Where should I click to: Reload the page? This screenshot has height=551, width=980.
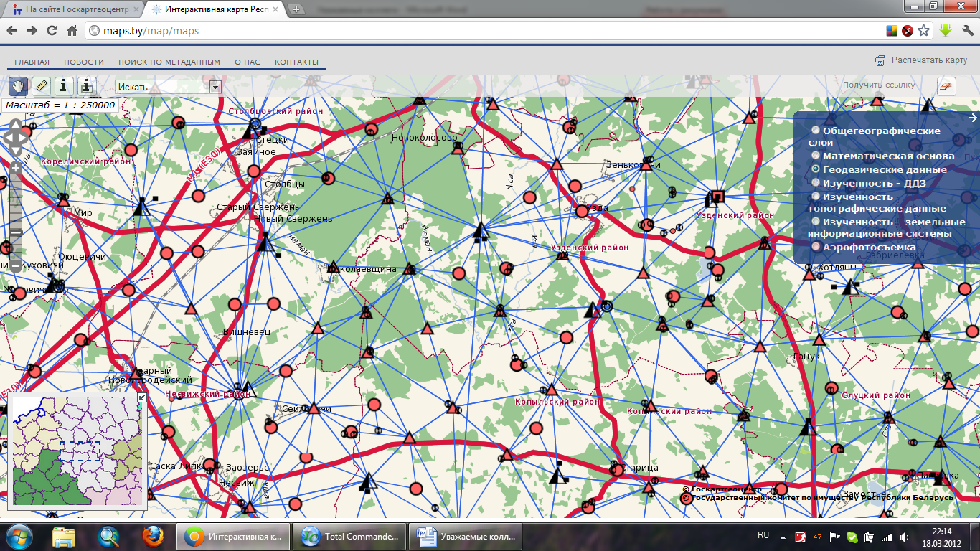tap(52, 31)
